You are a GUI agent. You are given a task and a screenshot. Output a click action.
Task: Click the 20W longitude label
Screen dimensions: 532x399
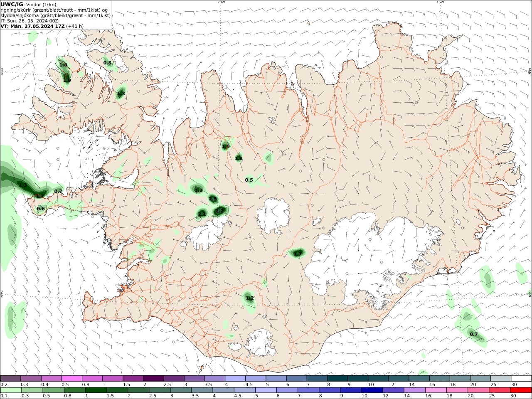click(x=221, y=2)
